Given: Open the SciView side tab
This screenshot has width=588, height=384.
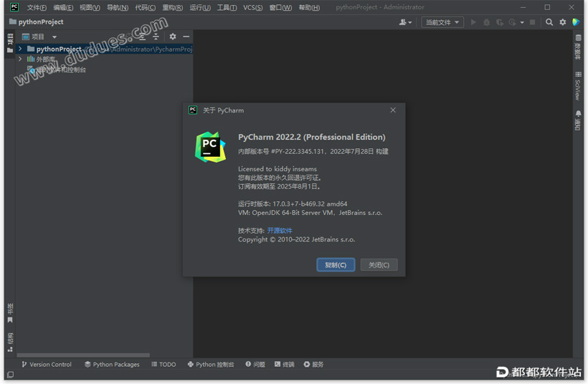Looking at the screenshot, I should [x=578, y=86].
